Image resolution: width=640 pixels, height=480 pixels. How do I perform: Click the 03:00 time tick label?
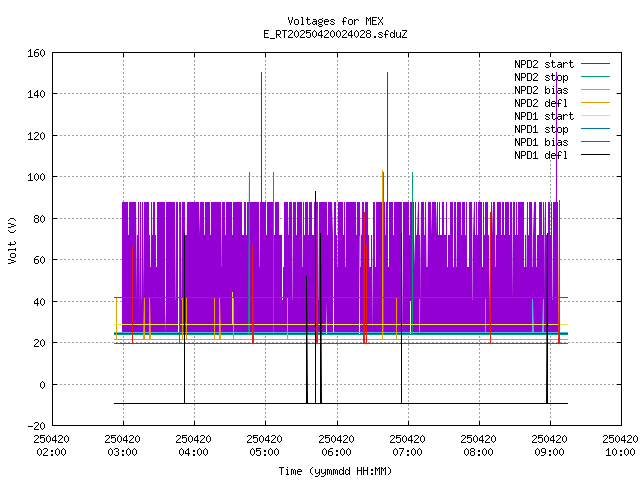tap(122, 445)
